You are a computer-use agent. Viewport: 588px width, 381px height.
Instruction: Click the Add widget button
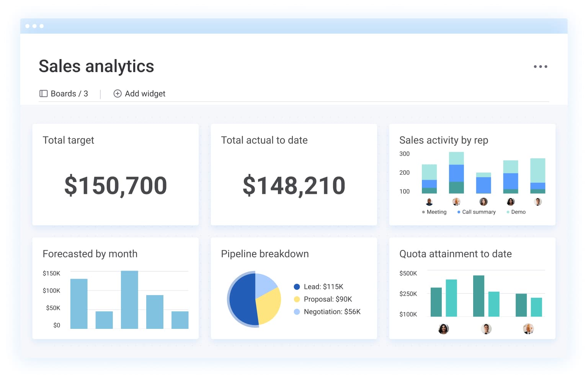139,94
